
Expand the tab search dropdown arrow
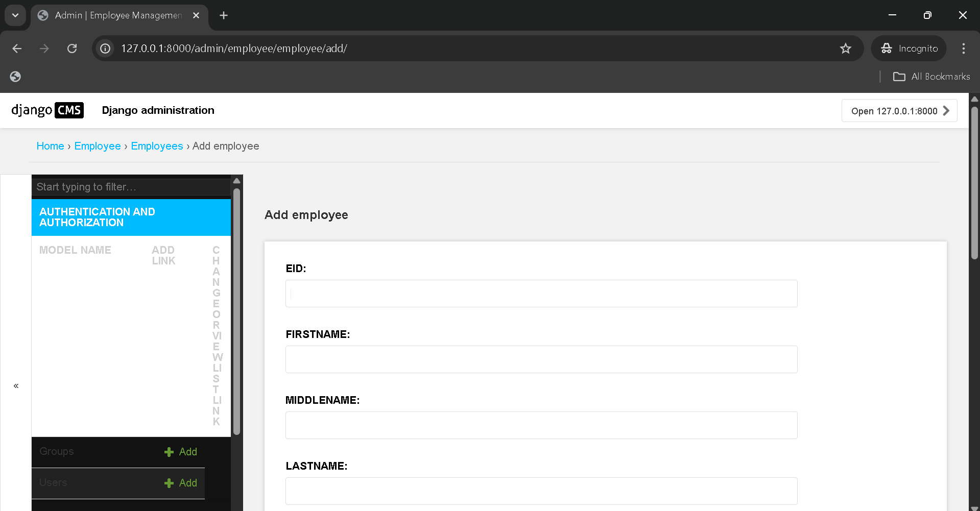(15, 15)
